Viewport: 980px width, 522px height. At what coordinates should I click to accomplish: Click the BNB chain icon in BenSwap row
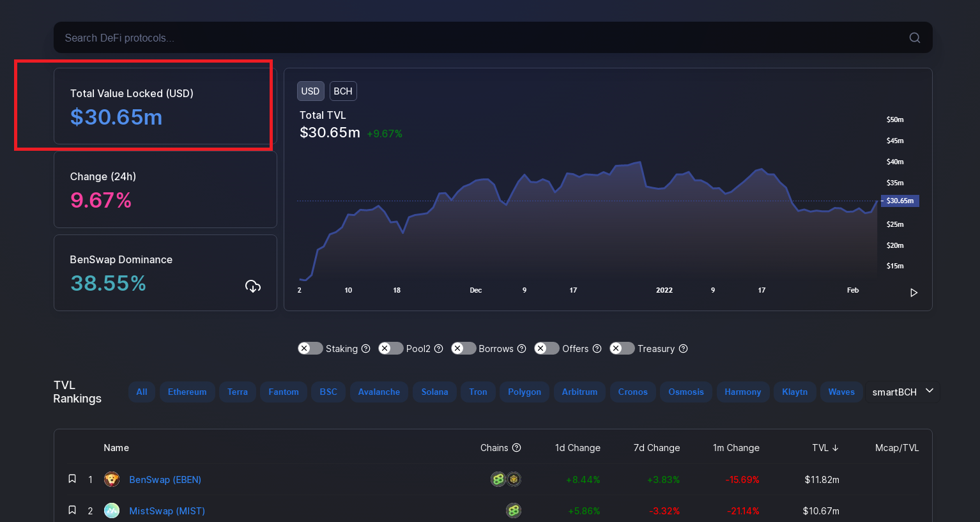514,479
